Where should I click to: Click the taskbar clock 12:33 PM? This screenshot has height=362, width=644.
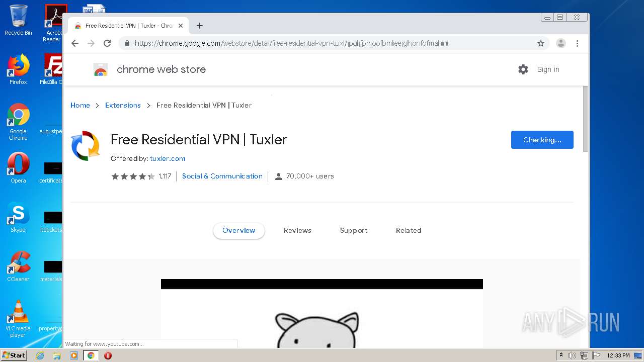[618, 355]
